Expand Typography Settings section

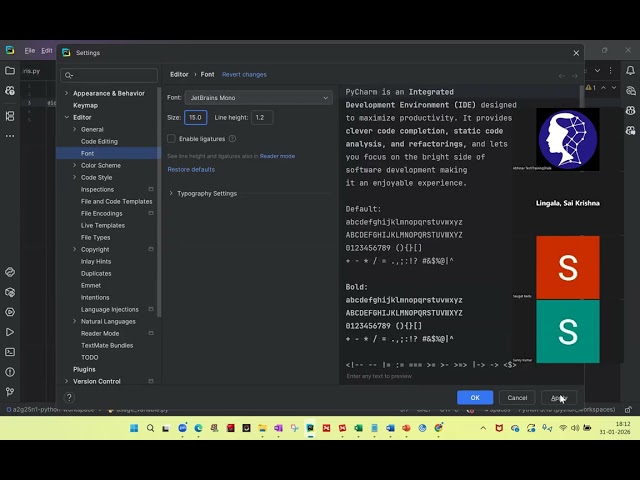coord(171,193)
